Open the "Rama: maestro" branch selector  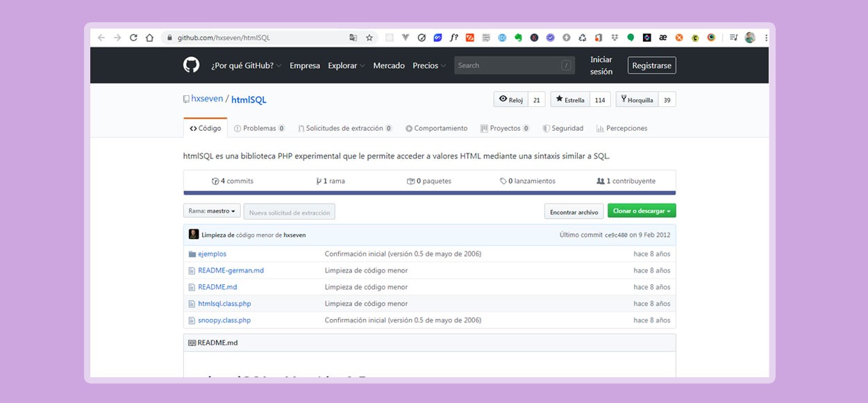212,211
